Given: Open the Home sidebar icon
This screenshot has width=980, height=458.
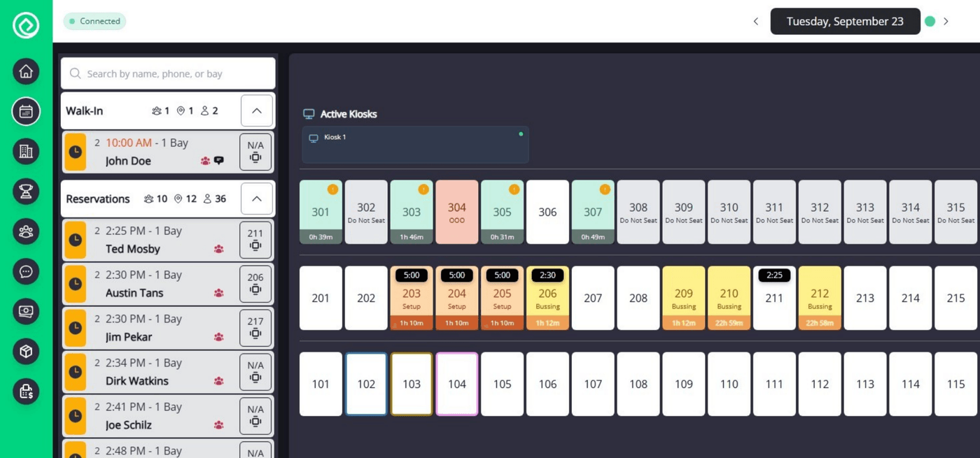Looking at the screenshot, I should 26,71.
